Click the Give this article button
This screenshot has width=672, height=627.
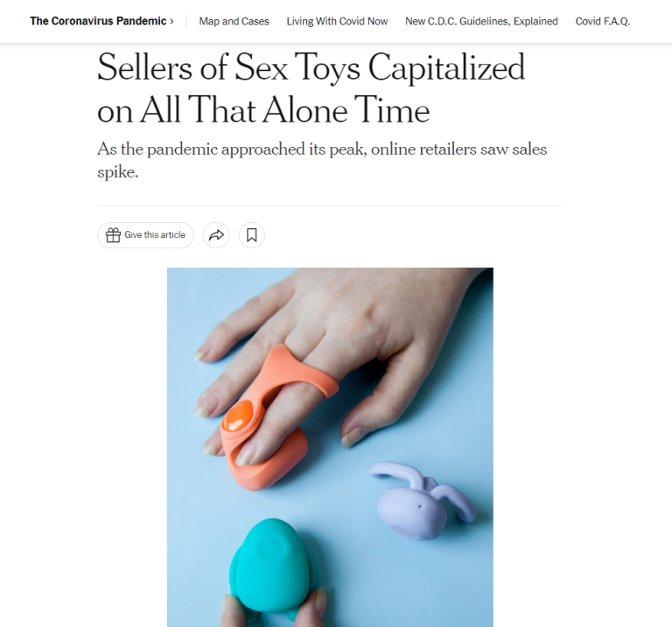tap(145, 235)
